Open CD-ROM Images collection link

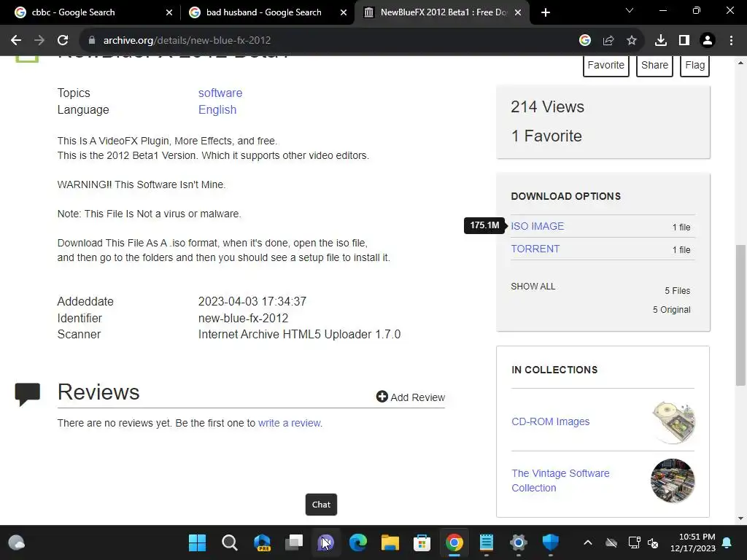pos(550,421)
